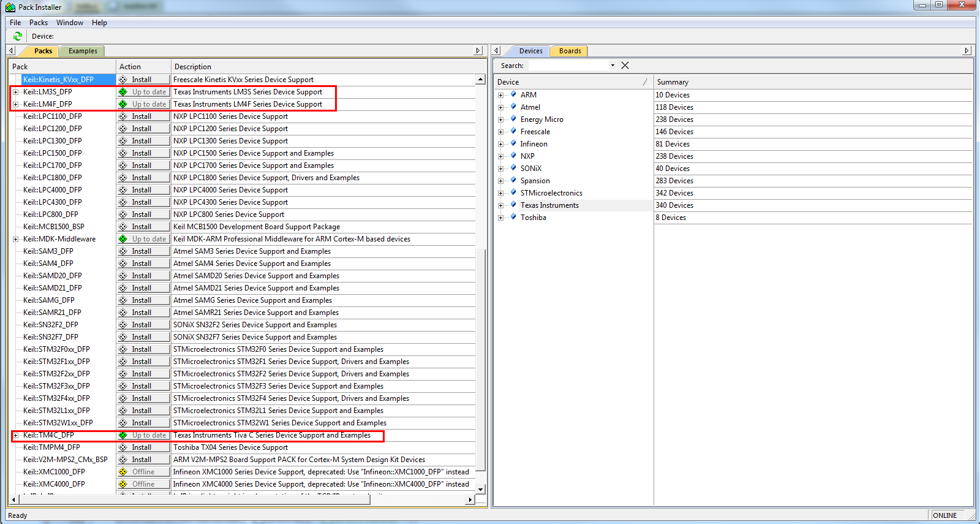Image resolution: width=980 pixels, height=524 pixels.
Task: Open the Window menu
Action: [70, 23]
